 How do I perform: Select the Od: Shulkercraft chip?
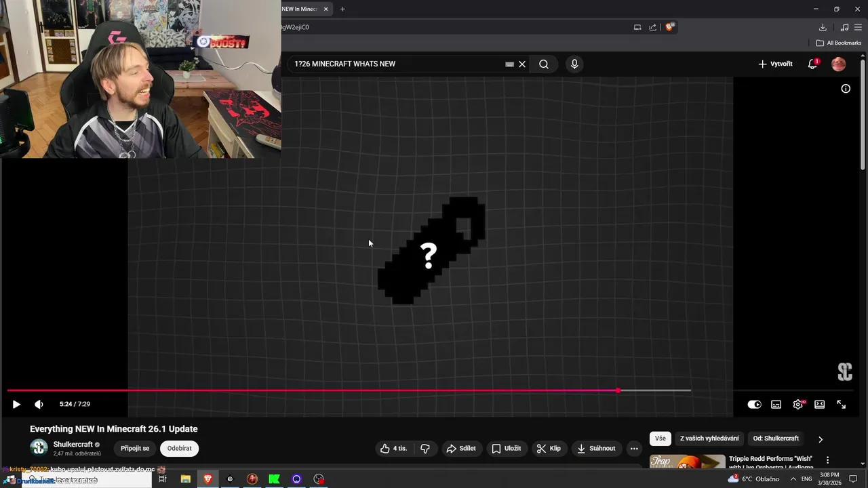tap(776, 439)
